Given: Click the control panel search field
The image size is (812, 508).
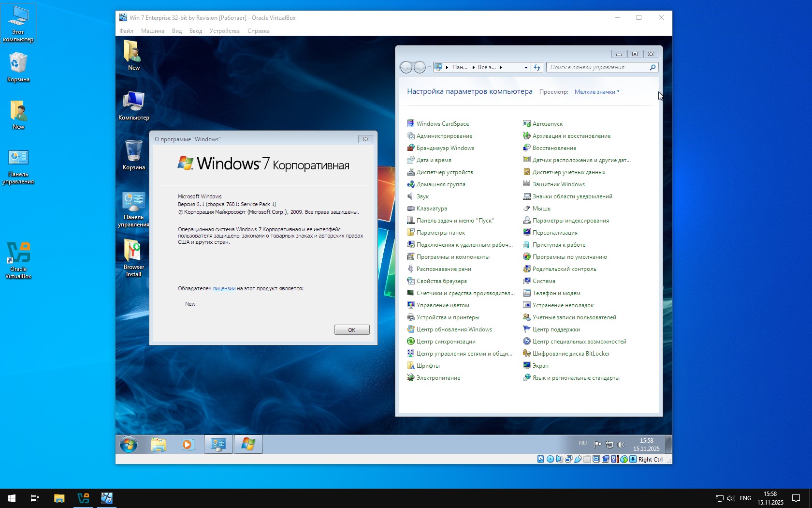Looking at the screenshot, I should click(x=598, y=68).
